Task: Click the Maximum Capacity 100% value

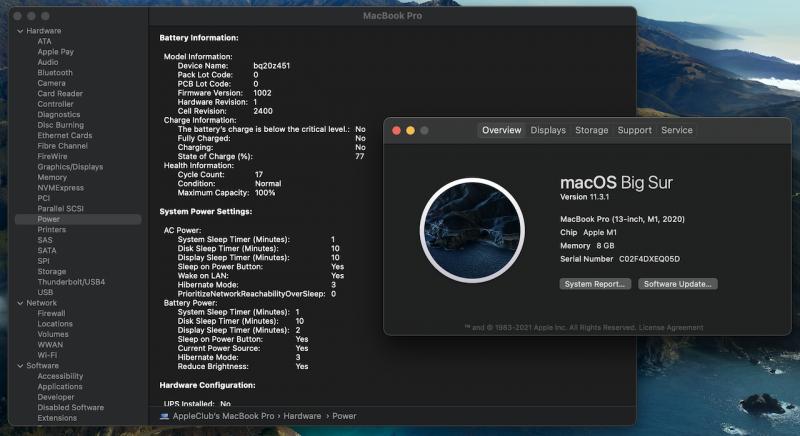Action: (265, 193)
